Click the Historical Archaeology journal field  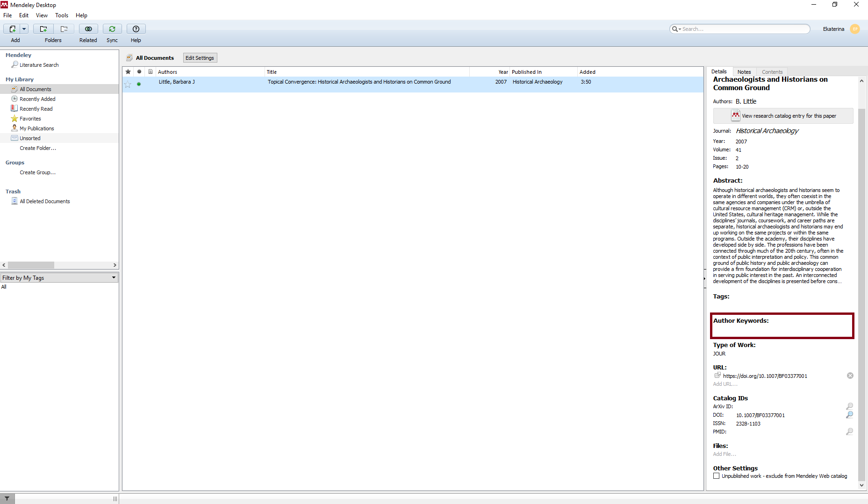[x=767, y=131]
